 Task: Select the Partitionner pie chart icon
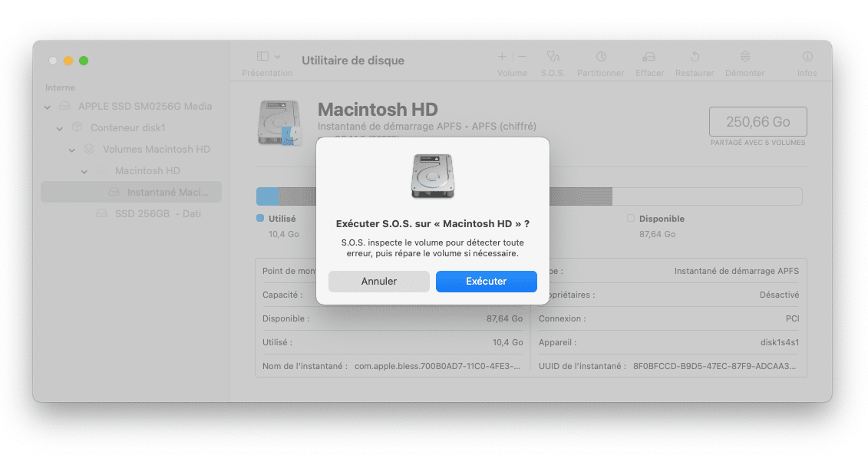pos(601,57)
